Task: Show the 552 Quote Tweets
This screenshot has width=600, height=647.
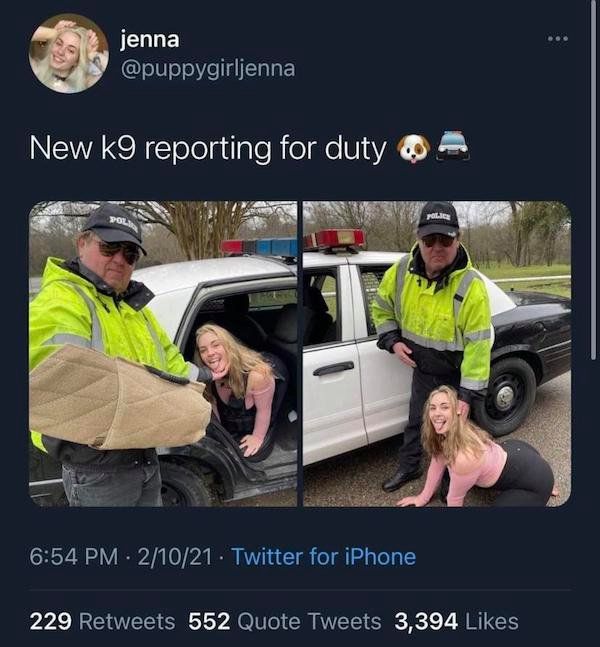Action: [x=285, y=621]
